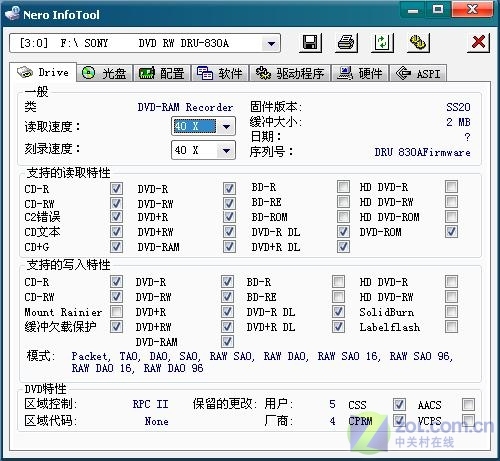The image size is (500, 461).
Task: Toggle the Mount Rainier write checkbox
Action: point(116,312)
